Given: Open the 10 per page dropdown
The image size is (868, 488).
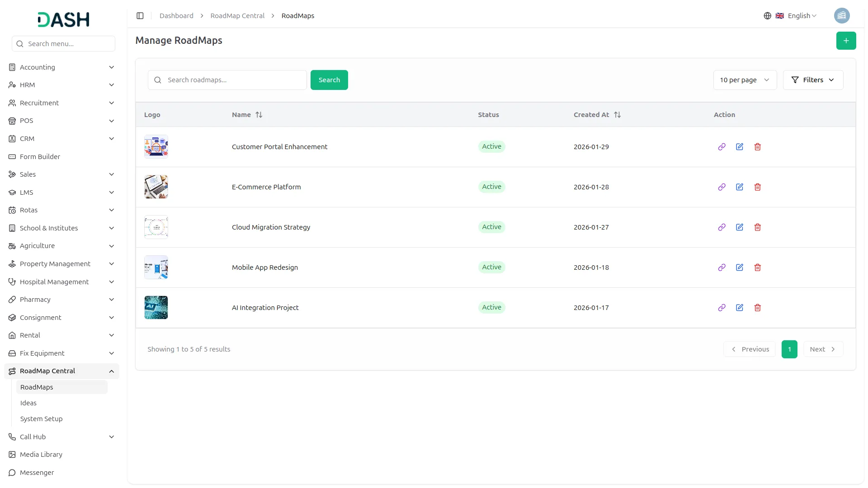Looking at the screenshot, I should (744, 80).
